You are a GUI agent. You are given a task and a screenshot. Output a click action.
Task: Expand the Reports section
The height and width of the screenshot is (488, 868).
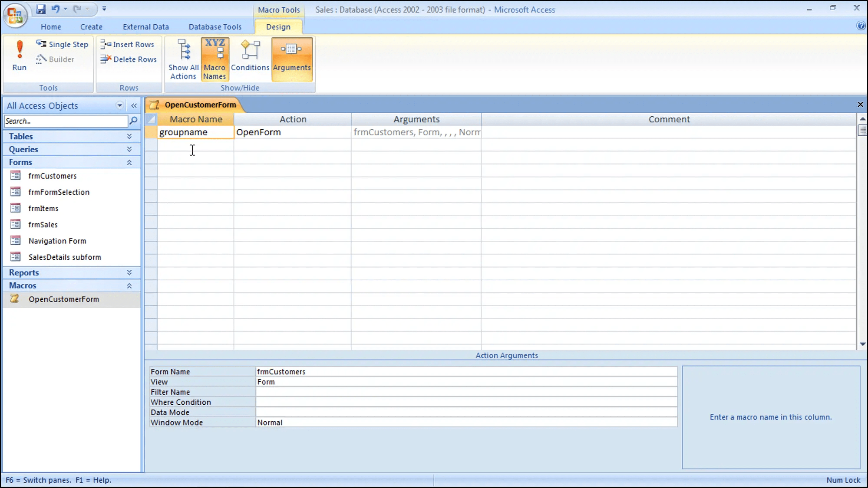(x=129, y=272)
